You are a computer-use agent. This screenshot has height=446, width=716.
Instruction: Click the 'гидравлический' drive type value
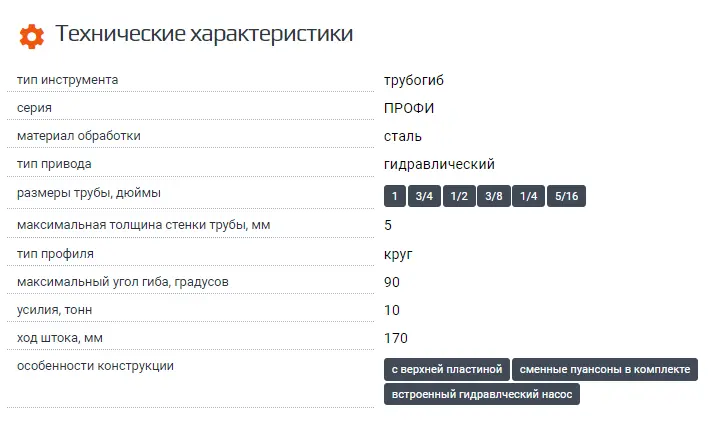[439, 164]
